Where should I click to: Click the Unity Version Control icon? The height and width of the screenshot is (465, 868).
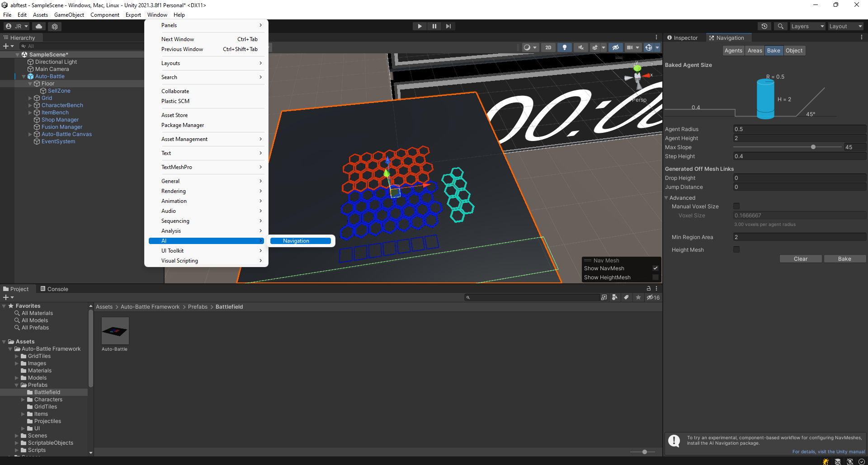(x=55, y=26)
